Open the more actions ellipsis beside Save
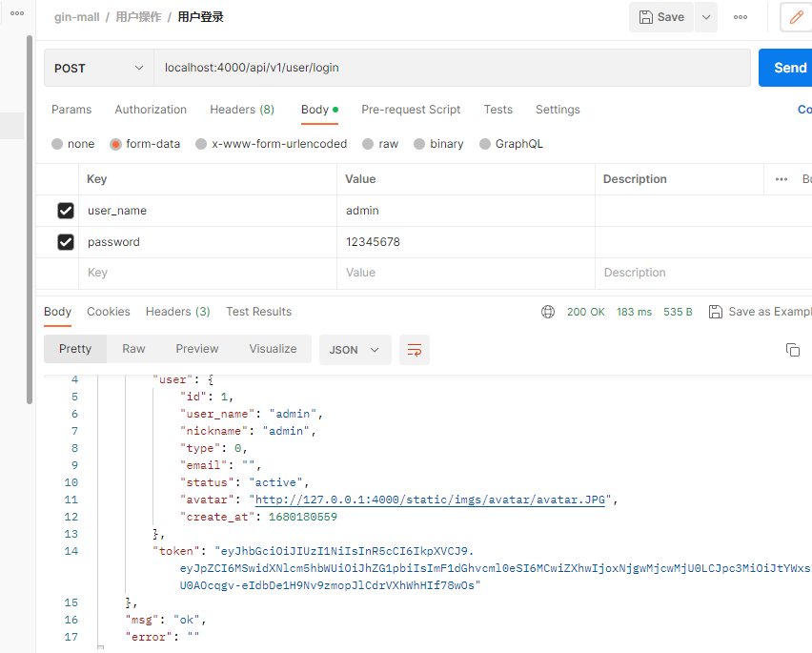The height and width of the screenshot is (653, 812). [741, 17]
